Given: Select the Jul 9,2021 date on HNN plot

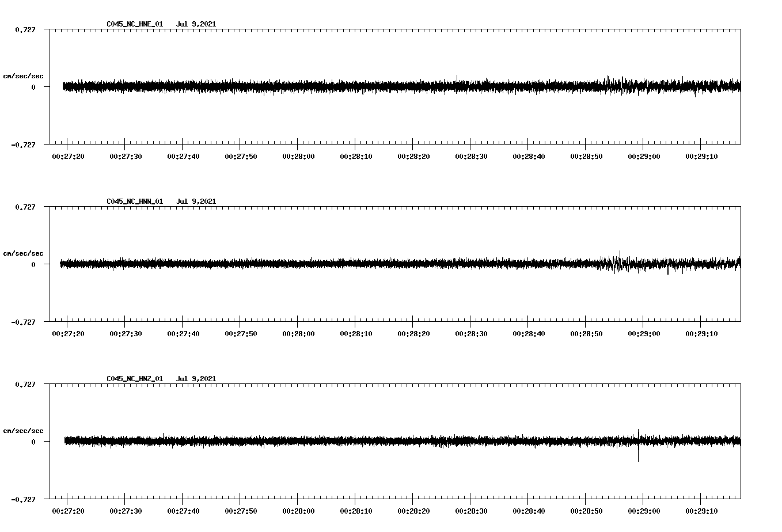Looking at the screenshot, I should (x=196, y=202).
